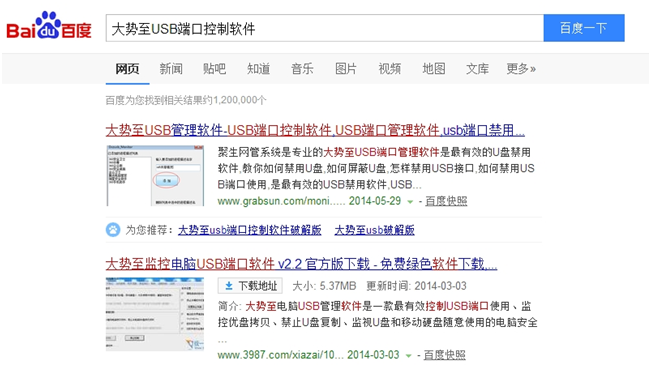This screenshot has height=367, width=651.
Task: Click the Baidu logo
Action: click(49, 26)
